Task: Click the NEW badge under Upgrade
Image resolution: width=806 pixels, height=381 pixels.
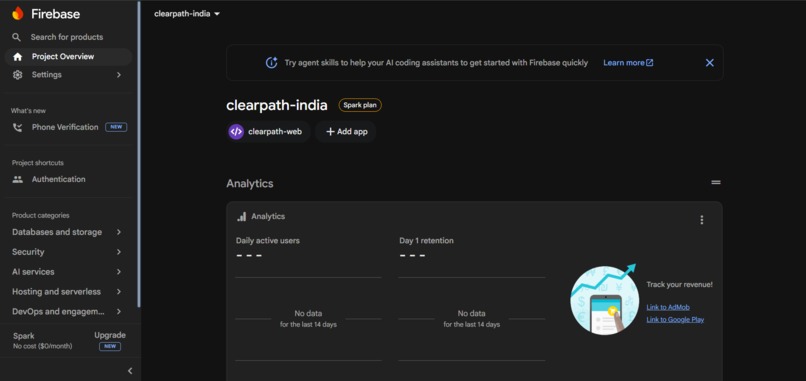Action: tap(110, 347)
